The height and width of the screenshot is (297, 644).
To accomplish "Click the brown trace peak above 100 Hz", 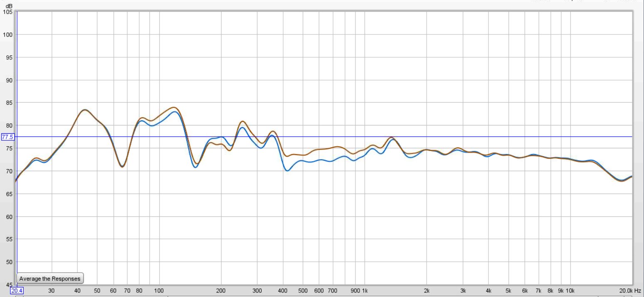I will click(174, 108).
